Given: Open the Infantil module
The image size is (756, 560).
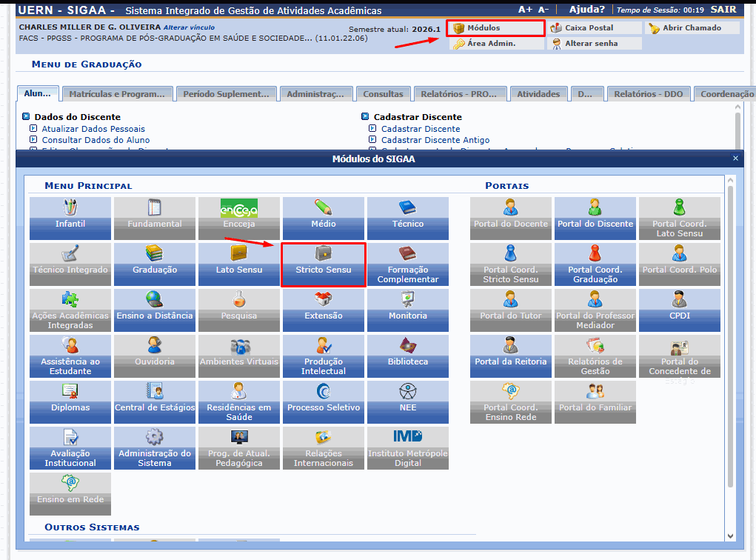Looking at the screenshot, I should (x=70, y=218).
